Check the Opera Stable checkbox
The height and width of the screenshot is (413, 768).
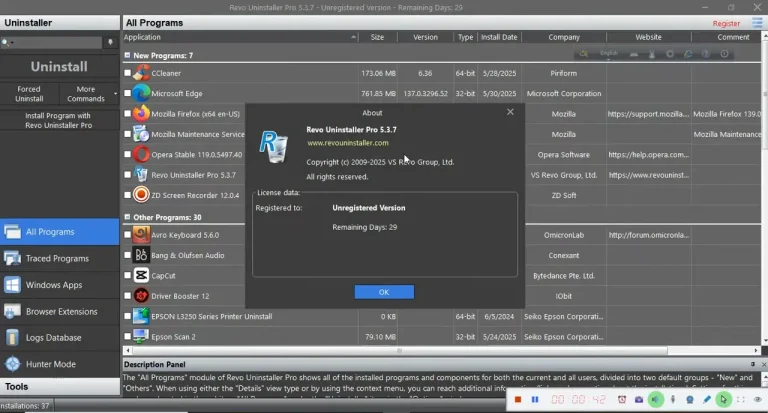click(x=127, y=154)
